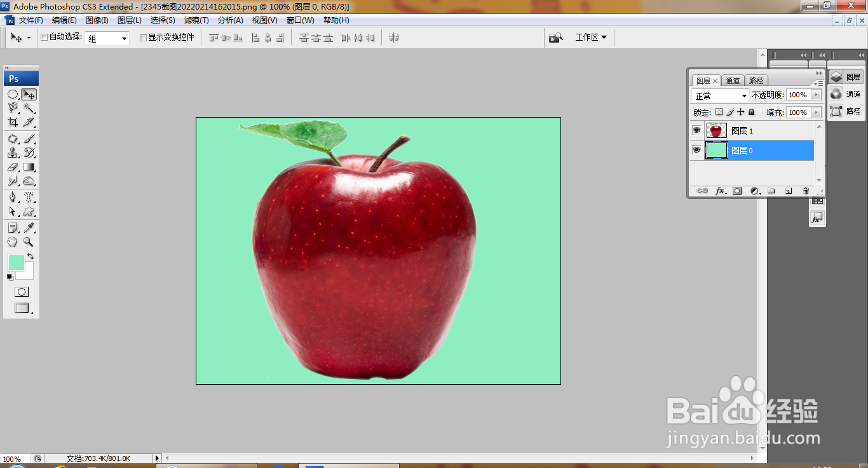The width and height of the screenshot is (868, 468).
Task: Select the Zoom magnifier tool
Action: pos(29,242)
